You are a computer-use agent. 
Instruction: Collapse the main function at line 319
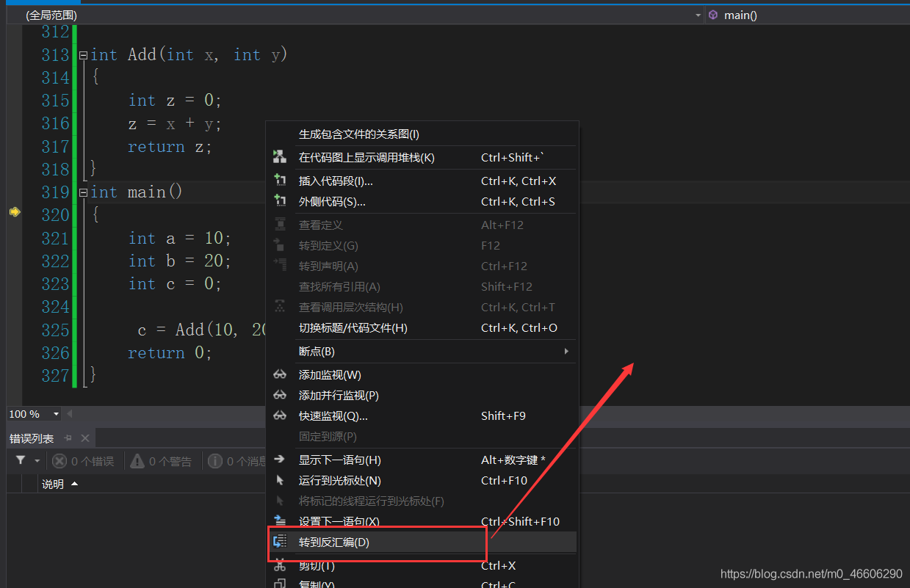(x=83, y=192)
